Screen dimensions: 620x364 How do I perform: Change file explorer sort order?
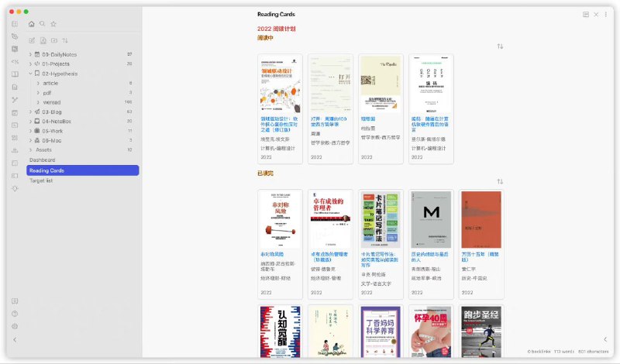coord(65,40)
